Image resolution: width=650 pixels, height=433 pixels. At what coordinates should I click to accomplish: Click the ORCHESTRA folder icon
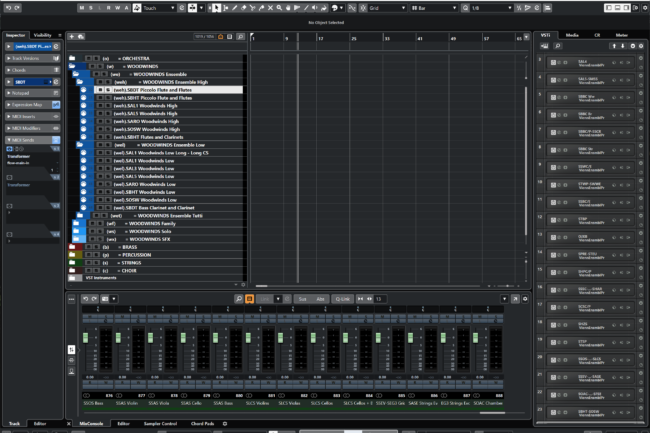coord(73,58)
